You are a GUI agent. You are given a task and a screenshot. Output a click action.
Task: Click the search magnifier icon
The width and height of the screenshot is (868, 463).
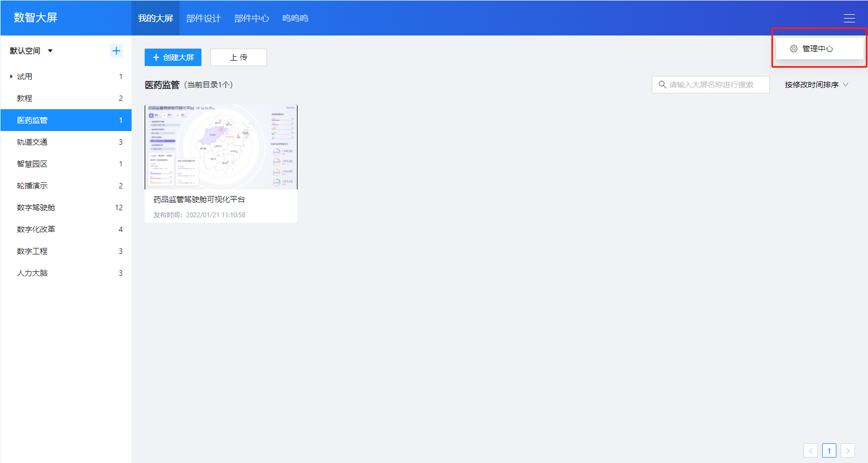[662, 85]
